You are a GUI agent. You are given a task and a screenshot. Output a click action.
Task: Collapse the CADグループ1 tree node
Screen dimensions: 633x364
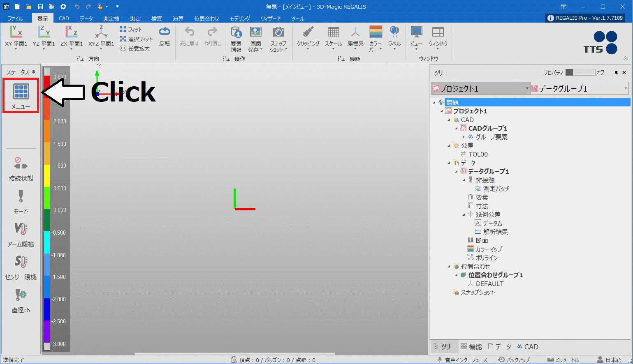coord(457,128)
